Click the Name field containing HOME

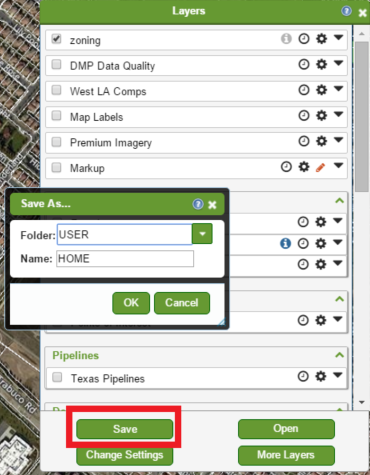(x=125, y=259)
